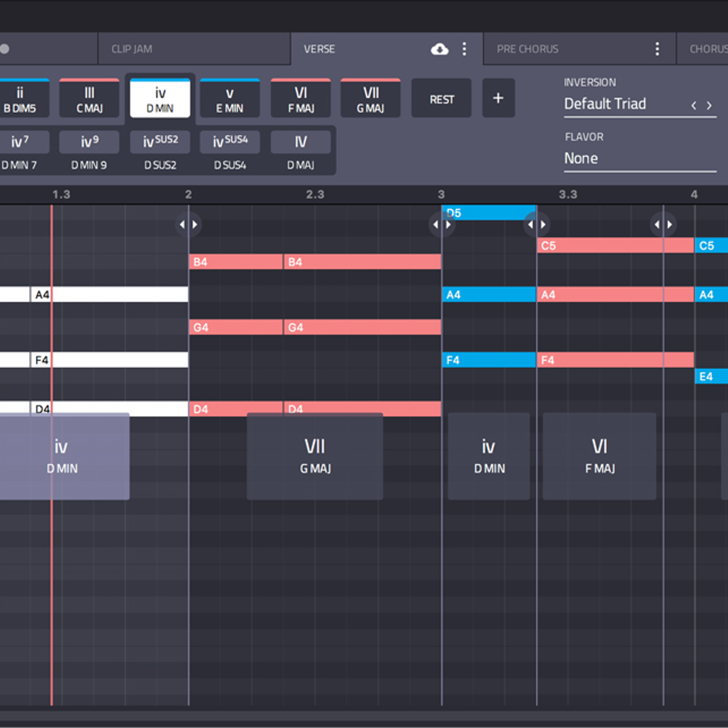Choose the iv SUS4 D SUS4 variation

click(x=230, y=150)
